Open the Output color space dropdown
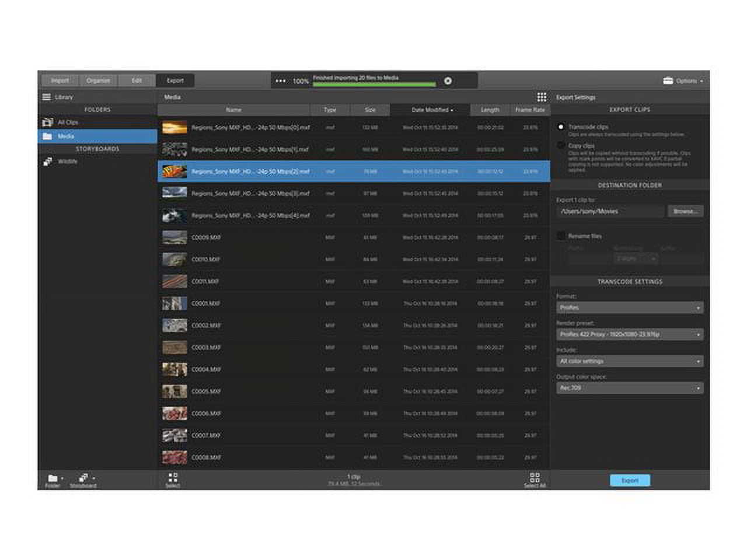The height and width of the screenshot is (560, 747). (630, 388)
